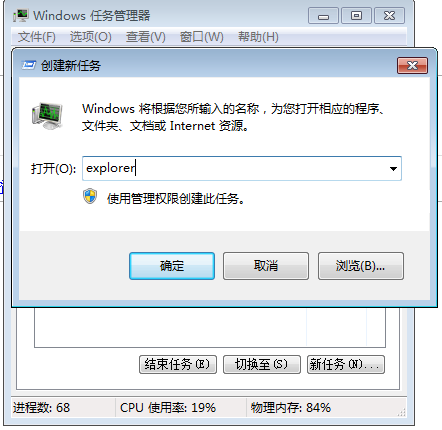Image resolution: width=442 pixels, height=430 pixels.
Task: Click the Windows 任务管理器 title bar icon
Action: pyautogui.click(x=20, y=16)
